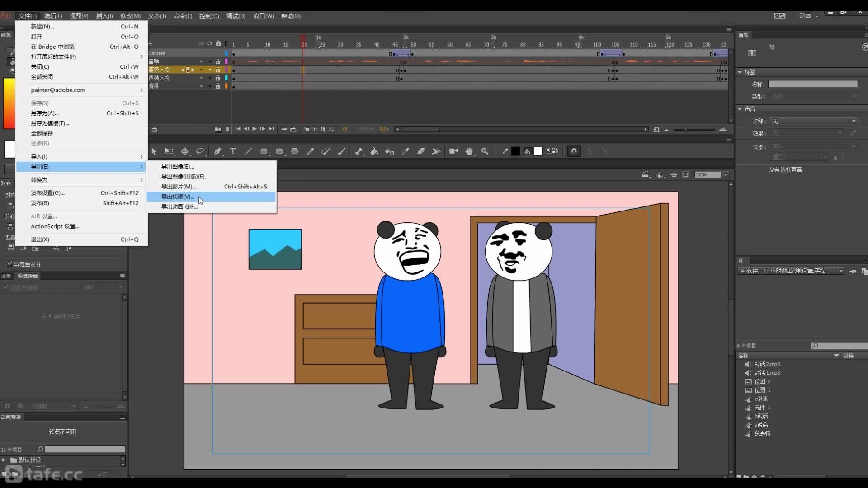
Task: Open the 窗口(W) menu
Action: coord(263,16)
